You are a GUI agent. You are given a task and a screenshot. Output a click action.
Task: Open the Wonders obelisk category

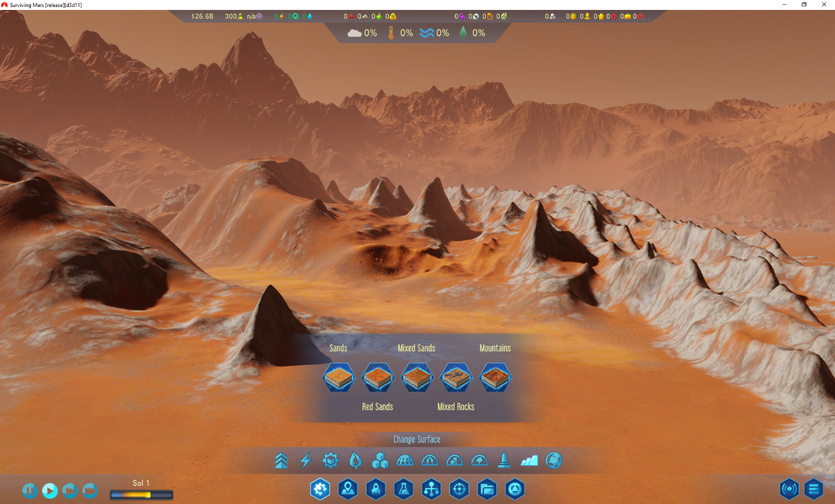click(504, 460)
